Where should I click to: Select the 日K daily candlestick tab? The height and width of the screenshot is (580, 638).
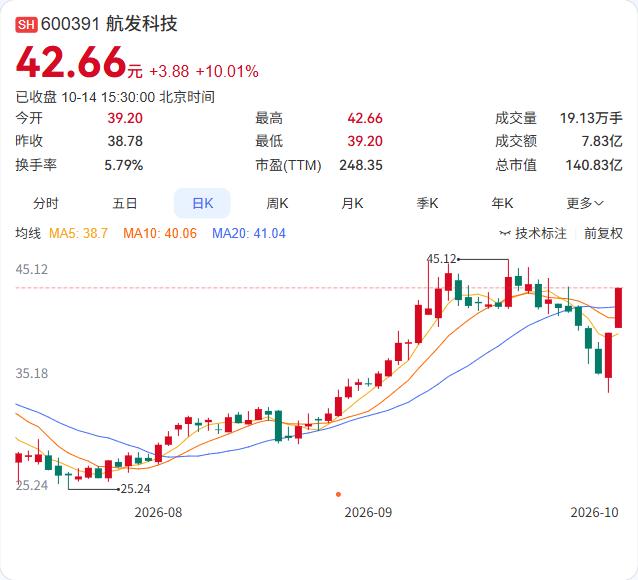pos(202,203)
